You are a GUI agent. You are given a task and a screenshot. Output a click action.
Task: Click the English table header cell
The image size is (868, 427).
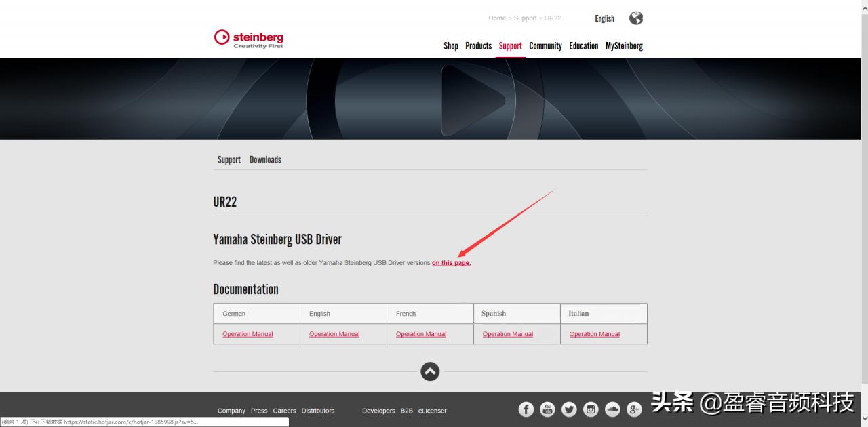343,314
